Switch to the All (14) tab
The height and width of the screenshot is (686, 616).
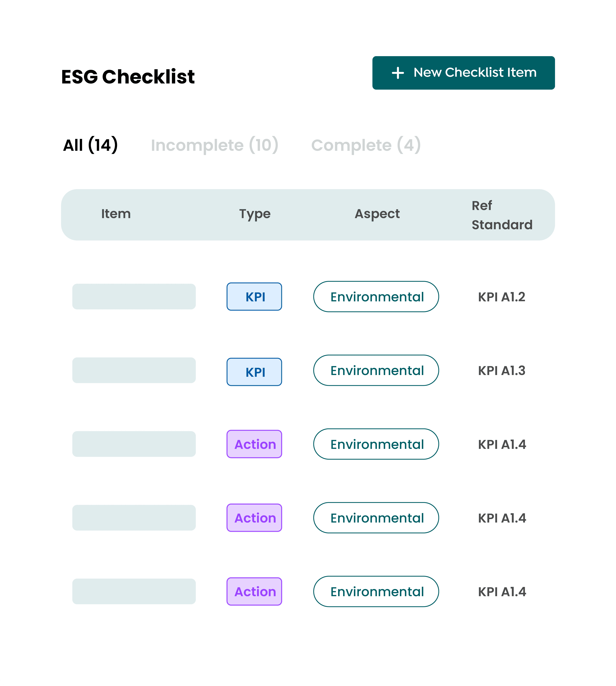click(90, 145)
